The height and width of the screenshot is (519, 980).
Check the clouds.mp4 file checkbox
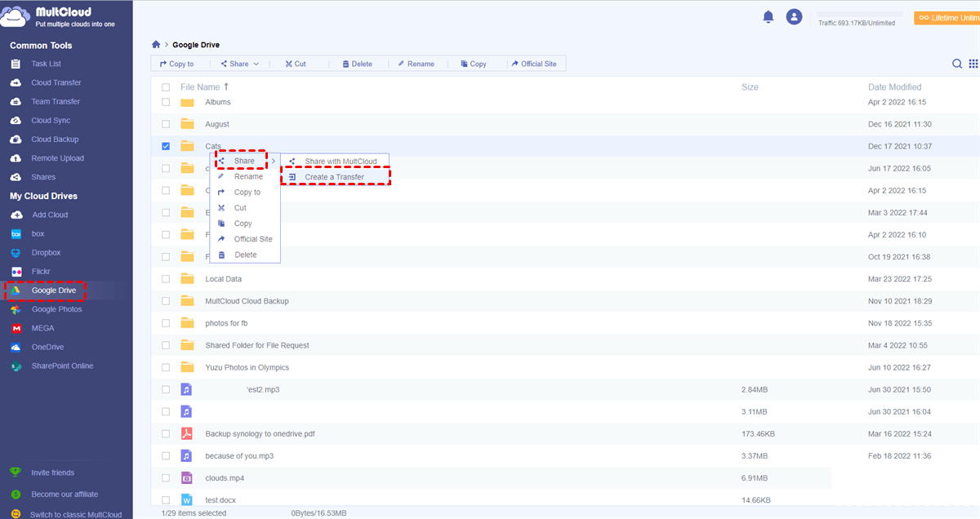click(x=166, y=478)
